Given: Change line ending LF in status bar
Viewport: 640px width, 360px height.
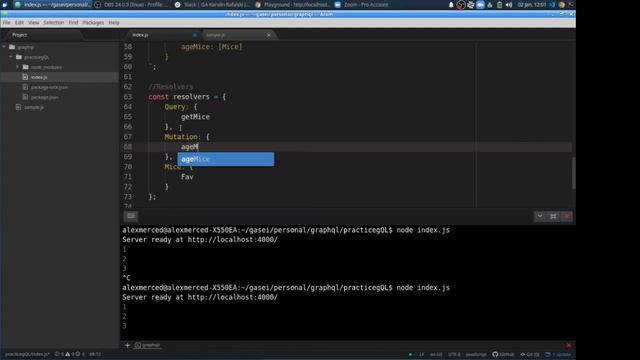Looking at the screenshot, I should [421, 355].
